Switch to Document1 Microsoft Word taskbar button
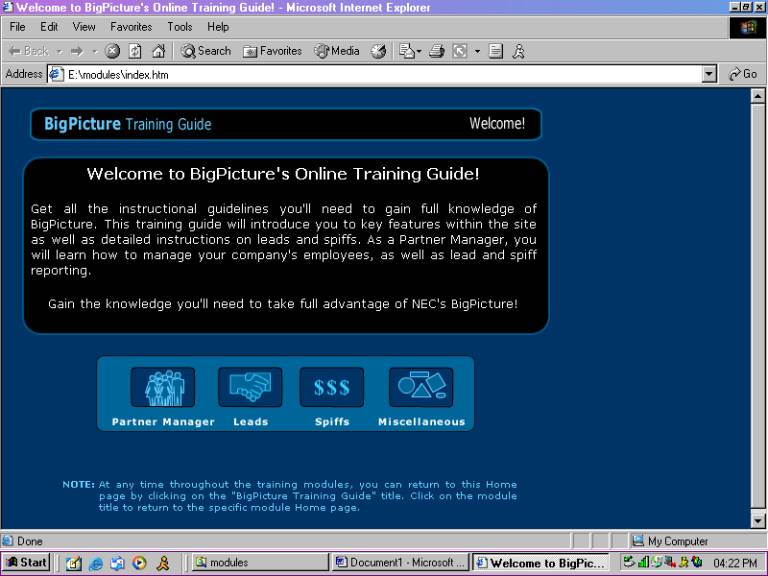This screenshot has width=768, height=576. [400, 562]
